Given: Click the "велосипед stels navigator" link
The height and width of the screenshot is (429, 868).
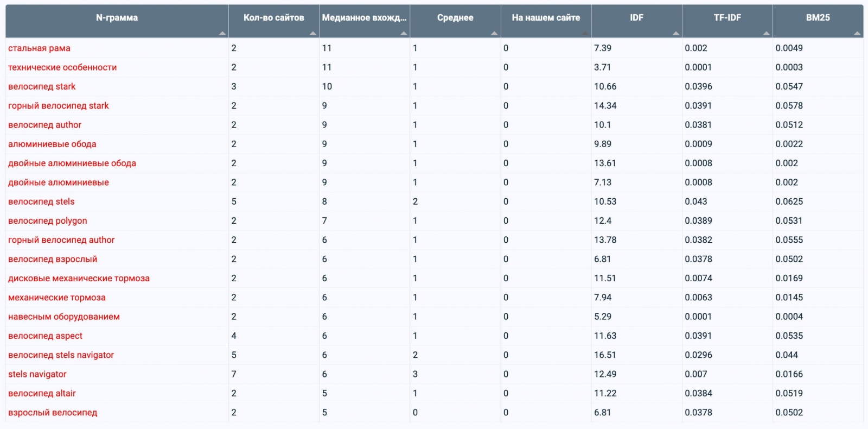Looking at the screenshot, I should click(61, 355).
